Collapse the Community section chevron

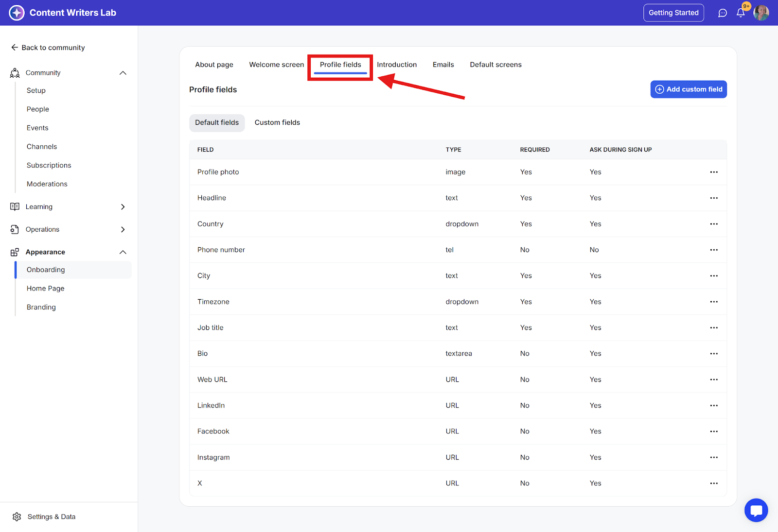(123, 73)
